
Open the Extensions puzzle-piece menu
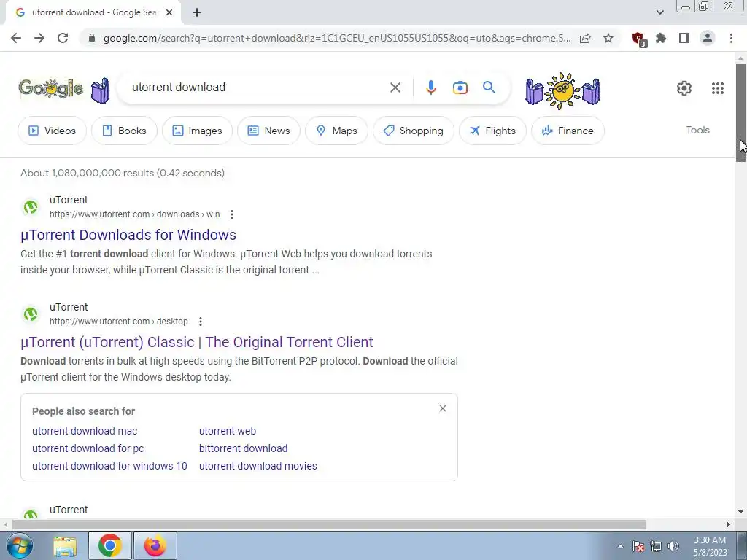tap(661, 38)
